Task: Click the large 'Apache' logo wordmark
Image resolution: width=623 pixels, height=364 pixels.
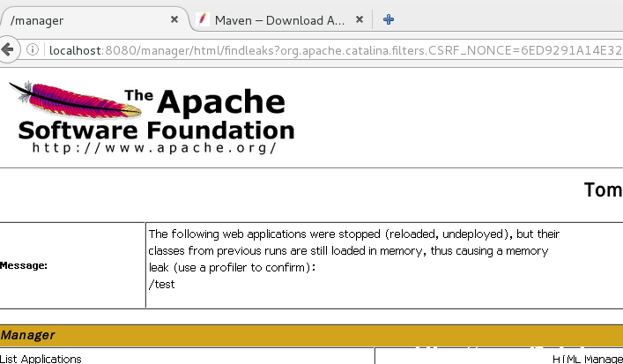Action: tap(221, 101)
